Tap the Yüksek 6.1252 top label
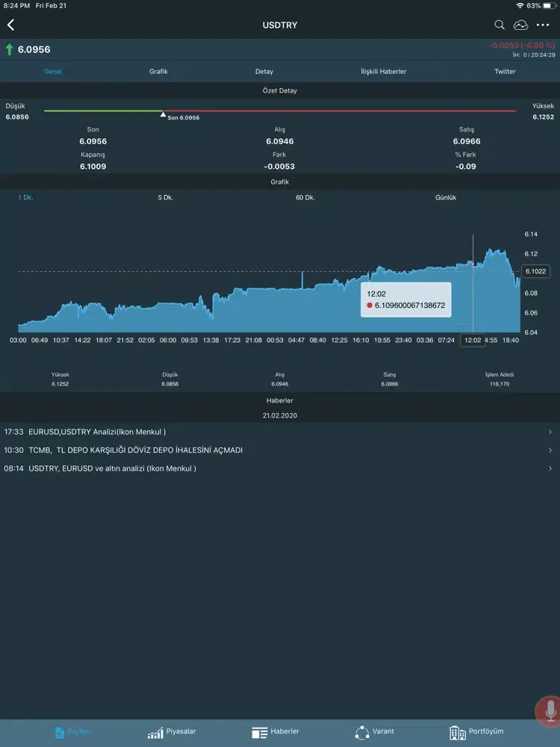Image resolution: width=560 pixels, height=747 pixels. pyautogui.click(x=543, y=111)
